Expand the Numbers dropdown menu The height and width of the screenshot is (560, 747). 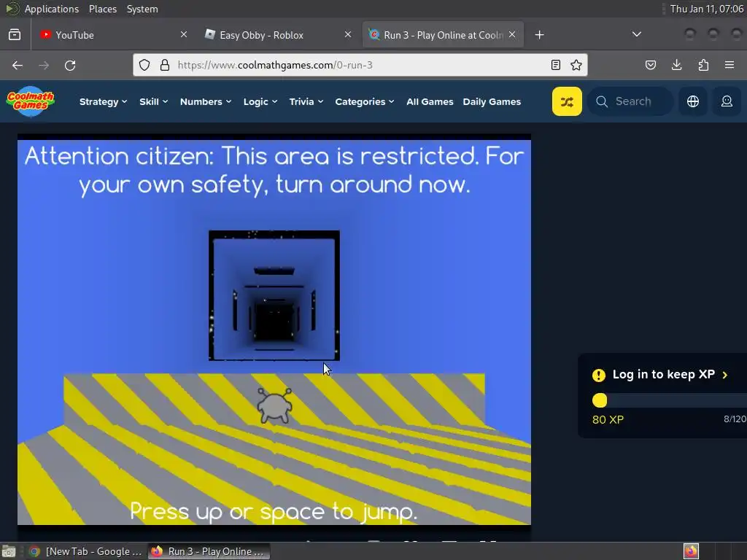click(205, 101)
